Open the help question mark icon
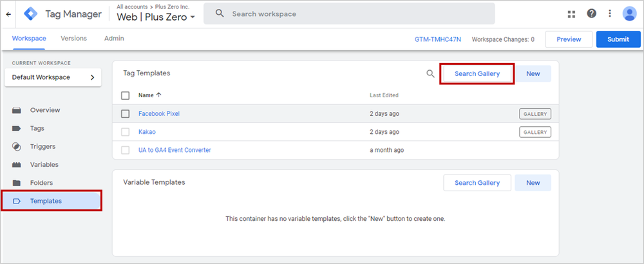This screenshot has width=644, height=264. (x=591, y=14)
